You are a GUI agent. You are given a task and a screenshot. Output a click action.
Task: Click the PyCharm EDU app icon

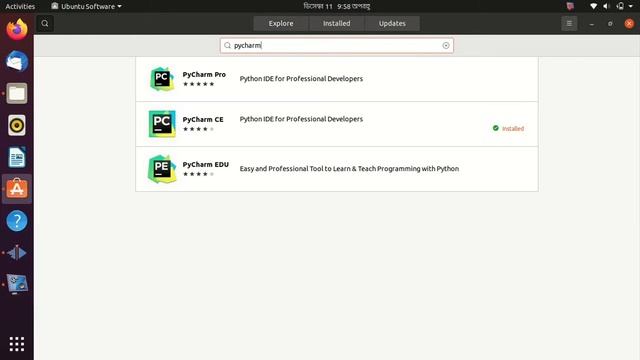pos(162,169)
